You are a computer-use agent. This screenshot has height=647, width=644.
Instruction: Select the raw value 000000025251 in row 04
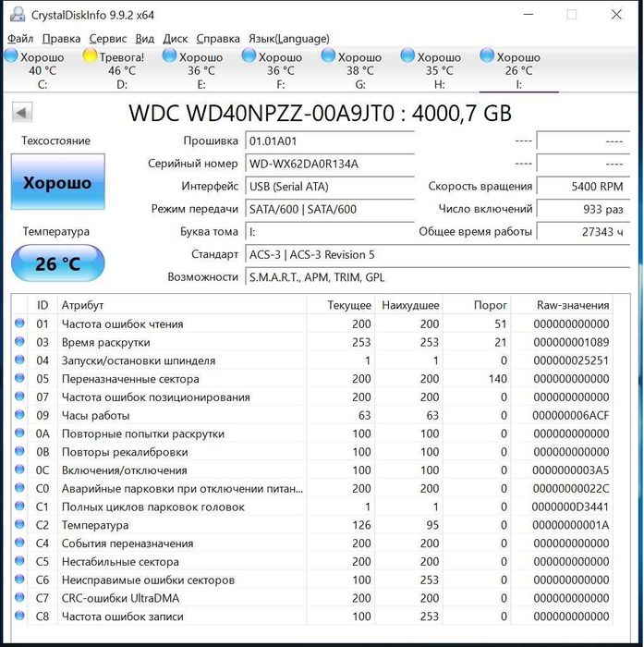point(571,360)
